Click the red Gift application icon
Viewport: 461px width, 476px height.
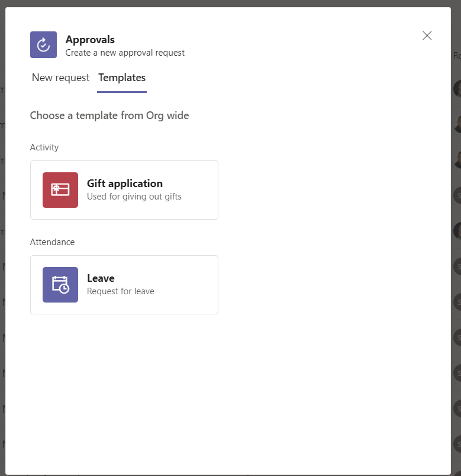[60, 190]
